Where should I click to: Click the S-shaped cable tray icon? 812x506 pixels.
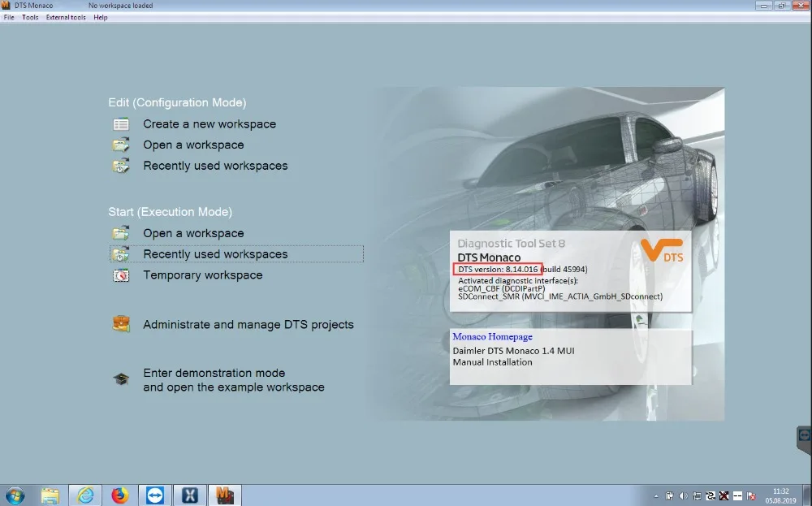tap(710, 496)
